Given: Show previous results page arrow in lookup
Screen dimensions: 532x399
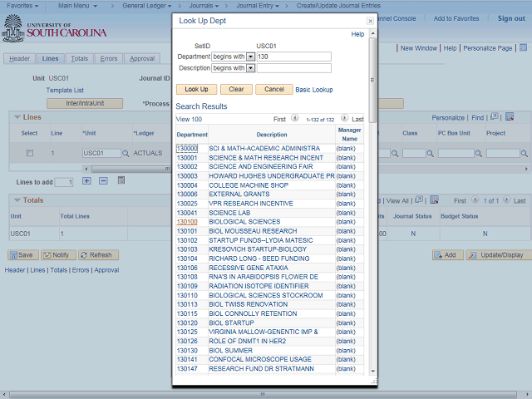Looking at the screenshot, I should 295,118.
